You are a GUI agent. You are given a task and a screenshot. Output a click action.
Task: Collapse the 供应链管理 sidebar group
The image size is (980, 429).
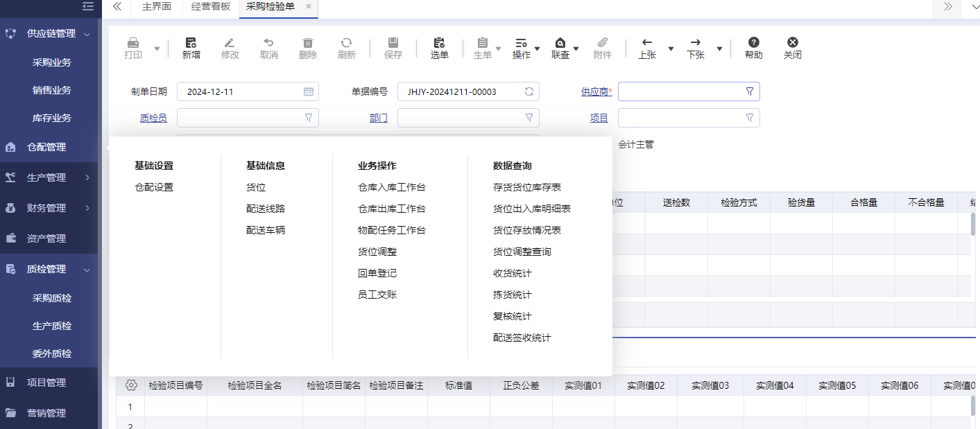pos(87,33)
